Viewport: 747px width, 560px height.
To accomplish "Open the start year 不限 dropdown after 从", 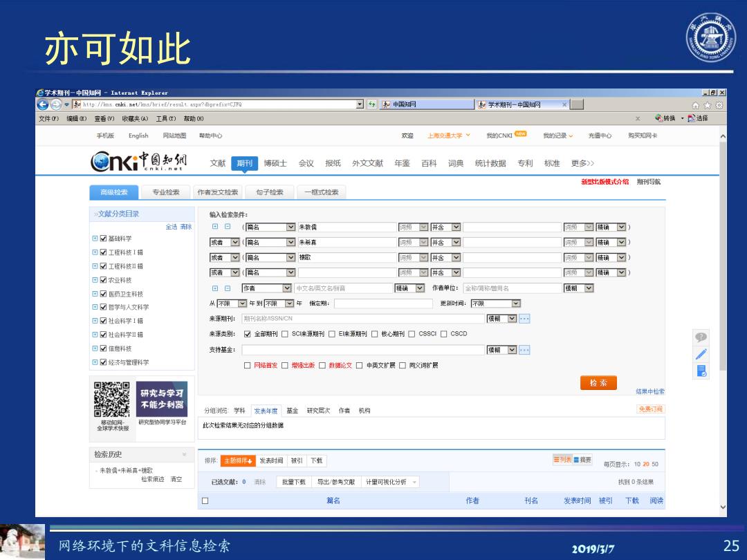I will point(232,304).
